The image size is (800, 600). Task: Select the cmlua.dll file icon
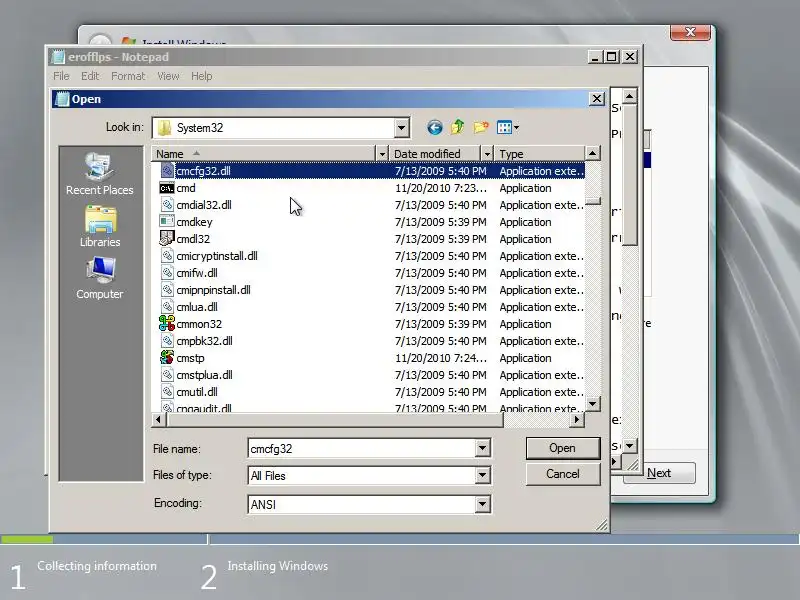point(167,307)
